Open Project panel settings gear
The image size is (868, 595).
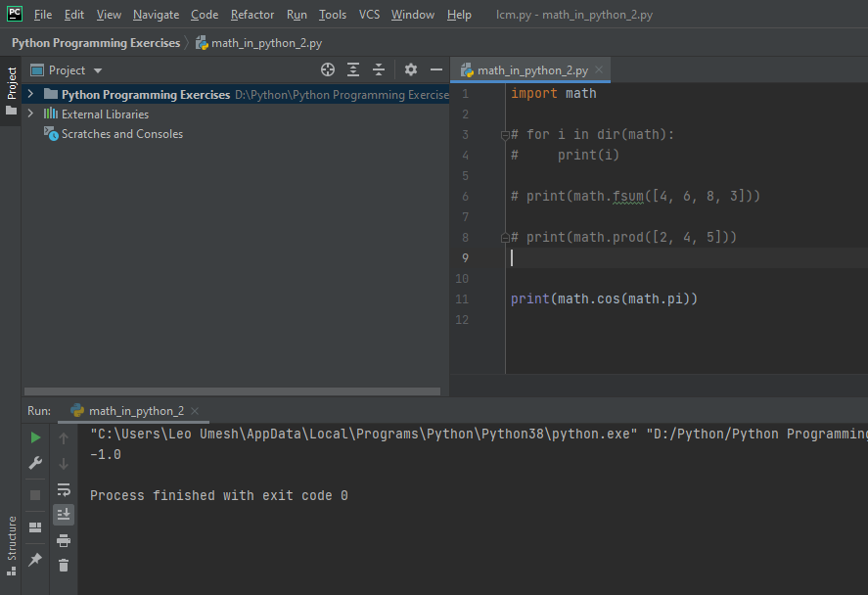(x=411, y=69)
